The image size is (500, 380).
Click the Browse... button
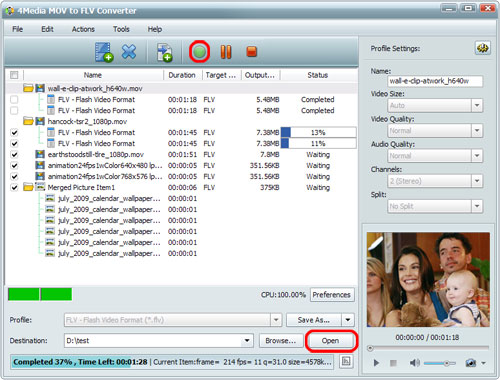coord(281,341)
